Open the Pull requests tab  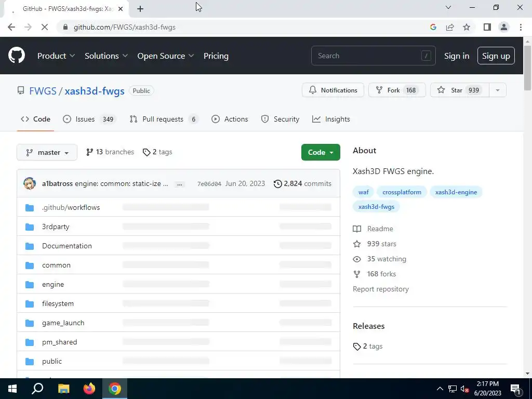(164, 119)
